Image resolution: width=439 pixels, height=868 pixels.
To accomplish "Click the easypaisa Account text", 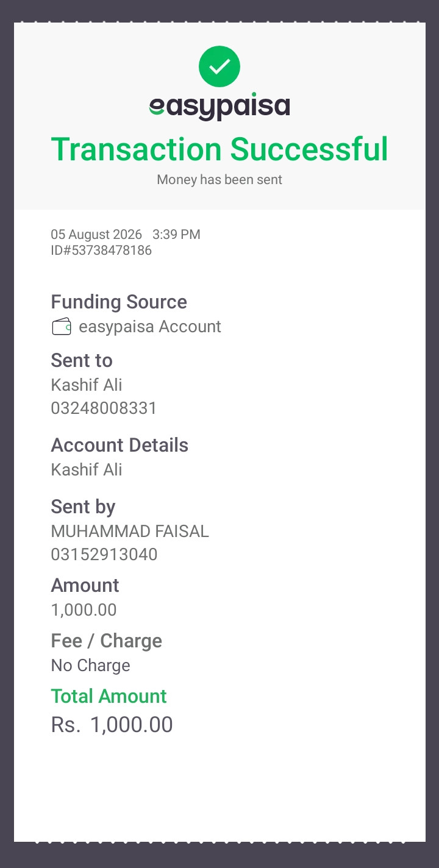I will pos(150,327).
